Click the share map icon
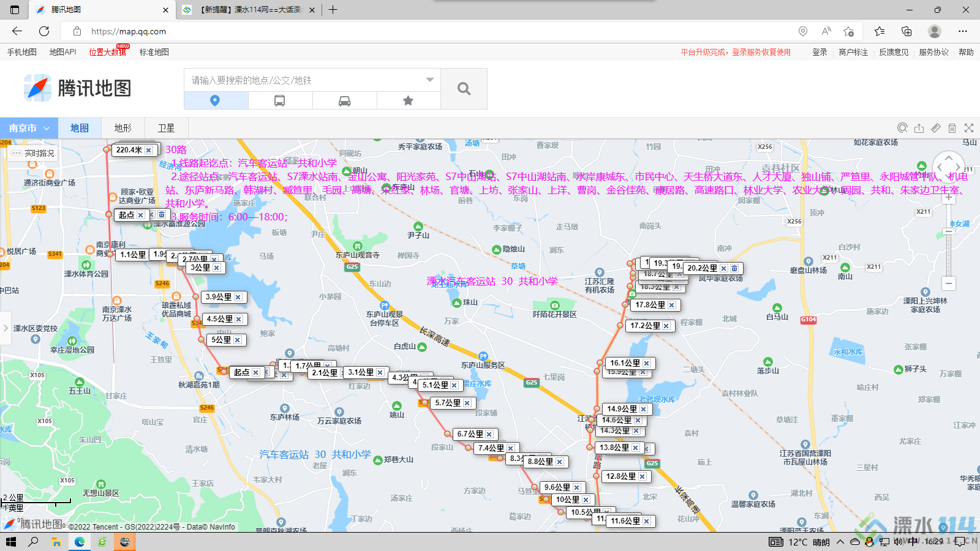980x551 pixels. point(919,128)
